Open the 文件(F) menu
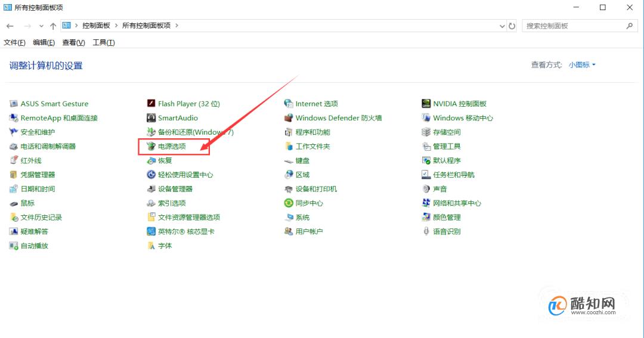This screenshot has height=338, width=644. coord(14,43)
